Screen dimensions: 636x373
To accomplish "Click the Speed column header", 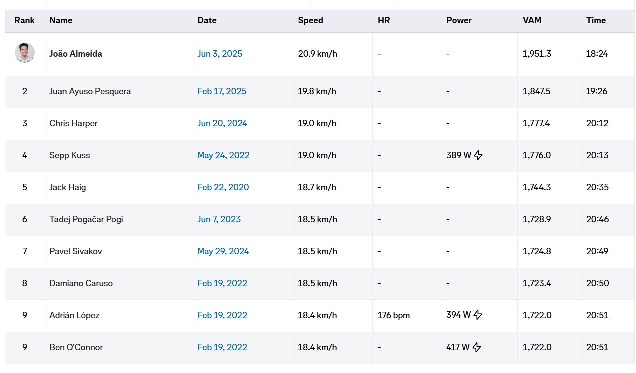I will point(311,20).
